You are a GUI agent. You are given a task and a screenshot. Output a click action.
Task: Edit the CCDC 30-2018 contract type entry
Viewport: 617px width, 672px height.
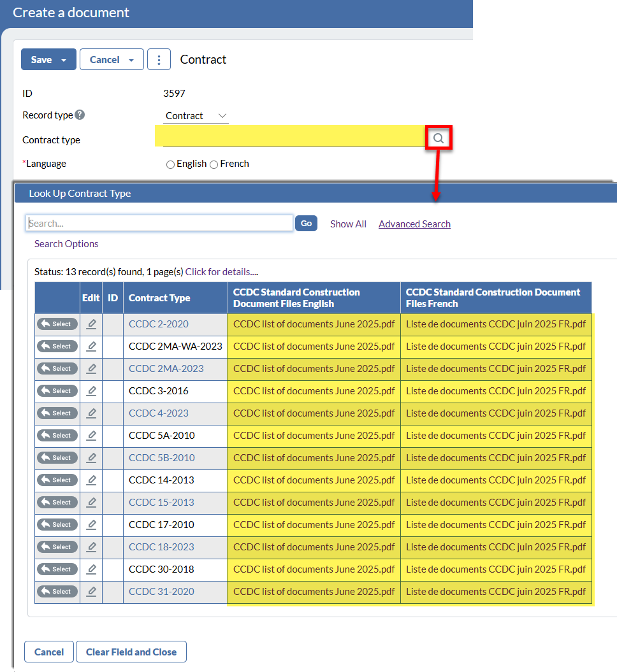tap(91, 569)
